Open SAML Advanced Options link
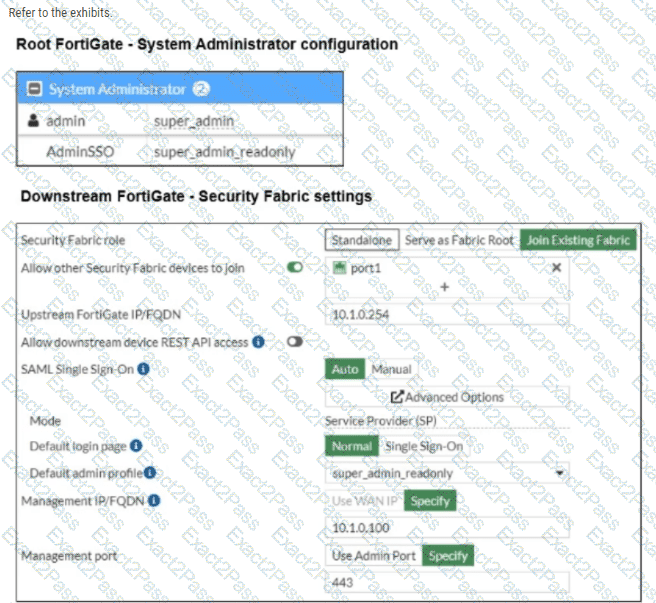 coord(447,397)
